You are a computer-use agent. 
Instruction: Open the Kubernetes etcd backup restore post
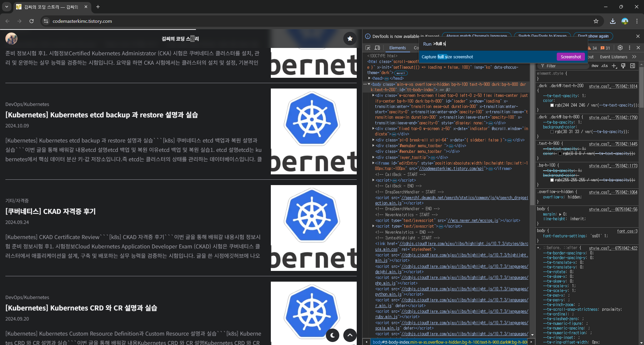click(x=102, y=115)
